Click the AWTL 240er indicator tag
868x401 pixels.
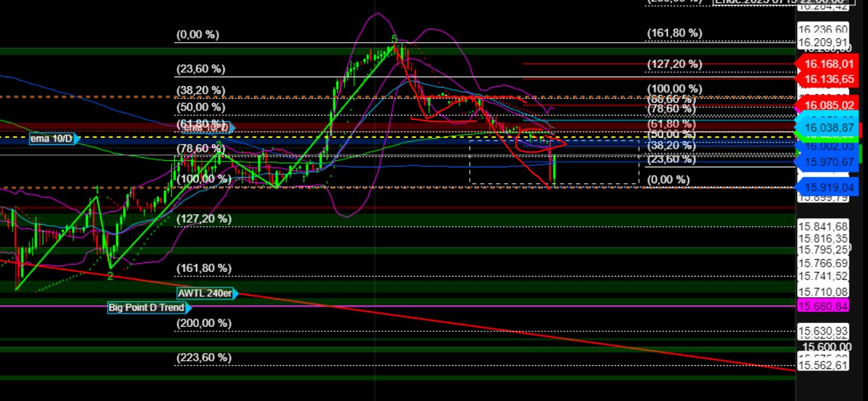[x=204, y=294]
